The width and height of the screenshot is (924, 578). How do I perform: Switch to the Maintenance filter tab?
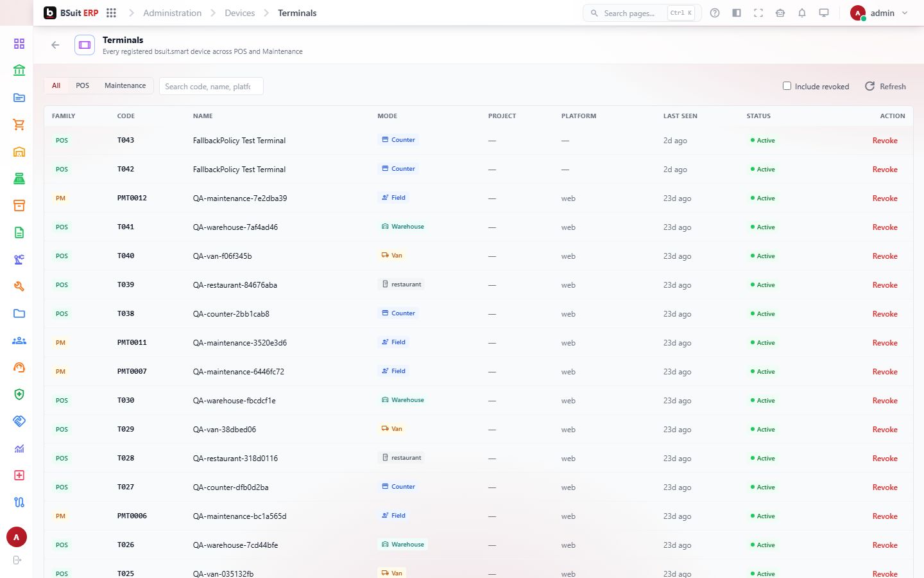(x=125, y=85)
